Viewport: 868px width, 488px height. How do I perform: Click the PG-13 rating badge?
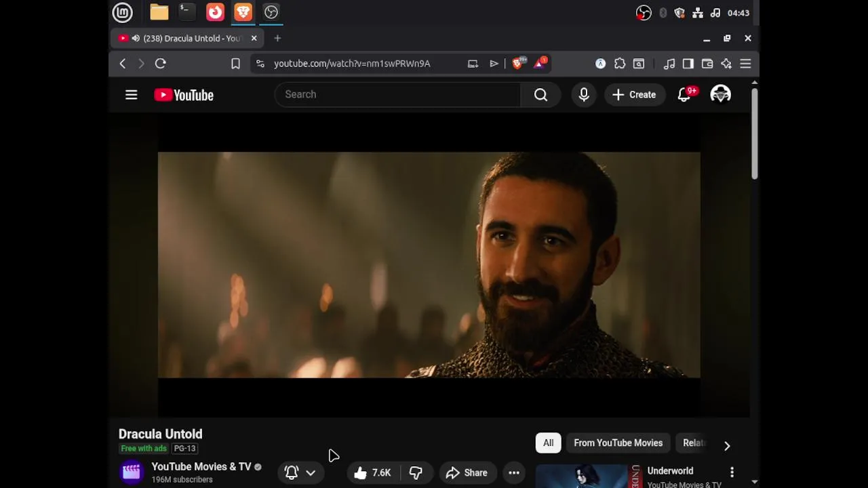tap(184, 449)
